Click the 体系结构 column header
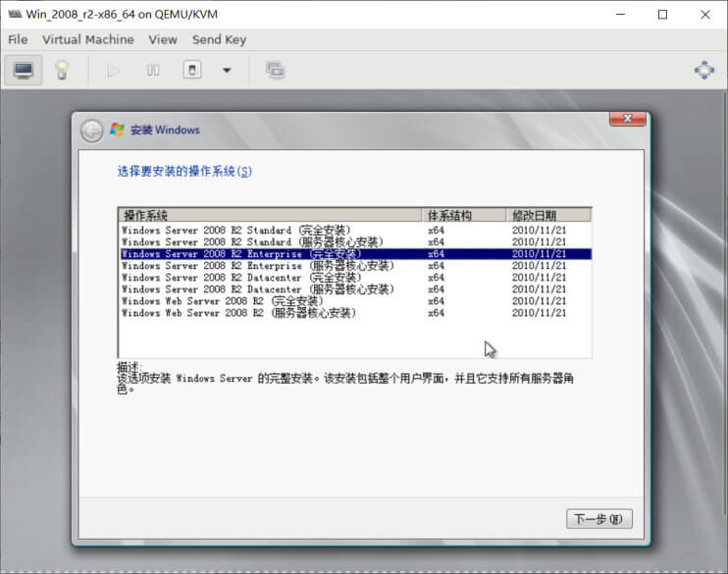Screen dimensions: 728x574 click(x=463, y=216)
